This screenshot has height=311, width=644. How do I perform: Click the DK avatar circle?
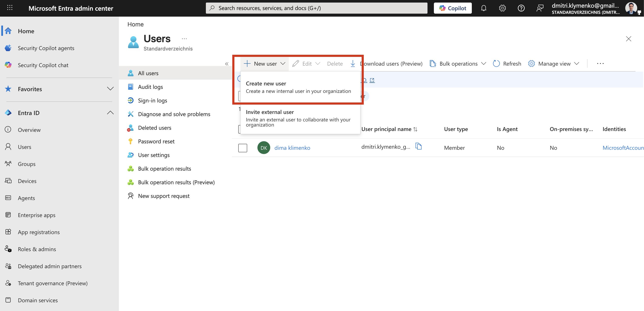point(263,148)
